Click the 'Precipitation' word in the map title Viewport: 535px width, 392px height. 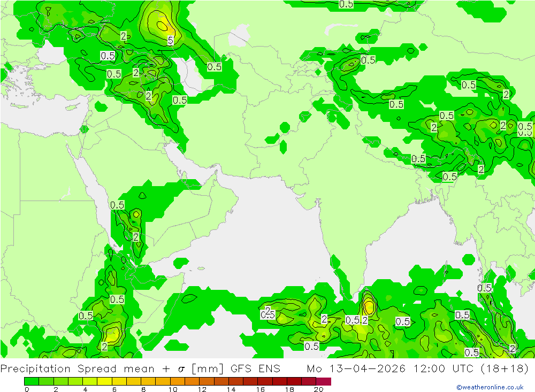click(x=35, y=369)
